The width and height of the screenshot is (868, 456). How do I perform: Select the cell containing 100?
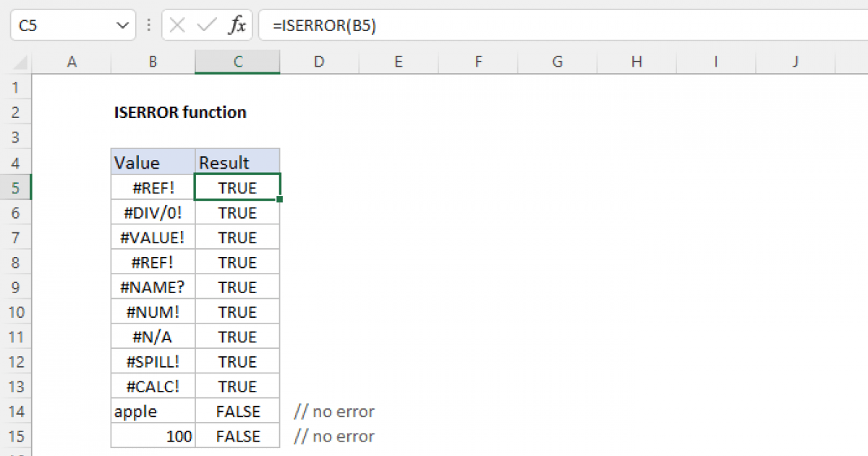152,436
